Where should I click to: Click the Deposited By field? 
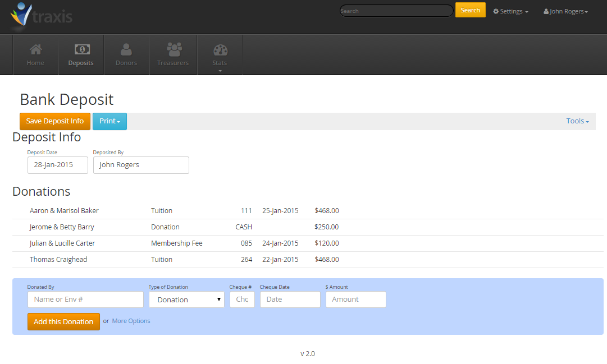point(141,165)
